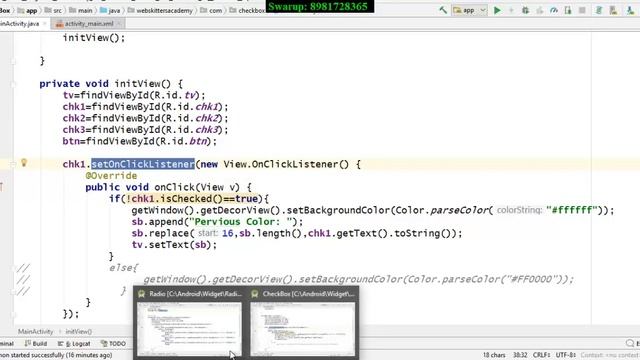Image resolution: width=640 pixels, height=360 pixels.
Task: Click the main breadcrumb folder
Action: 81,10
